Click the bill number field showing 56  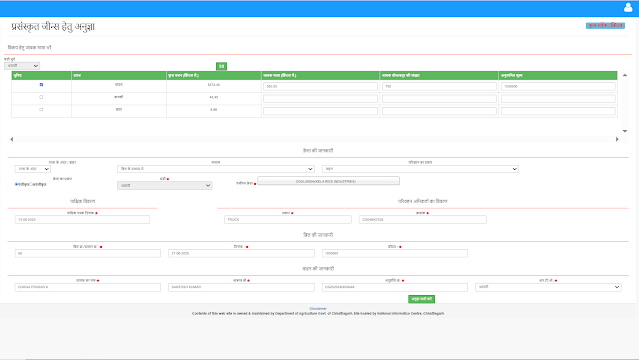88,253
